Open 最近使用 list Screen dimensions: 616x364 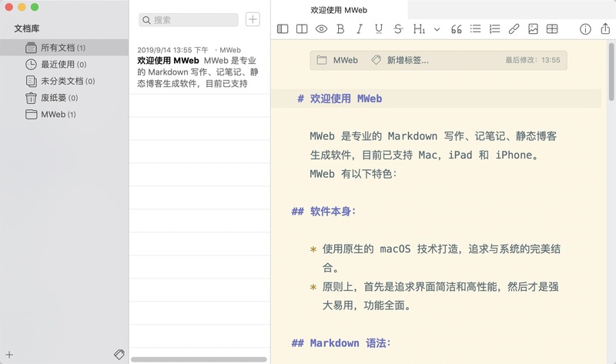point(64,65)
